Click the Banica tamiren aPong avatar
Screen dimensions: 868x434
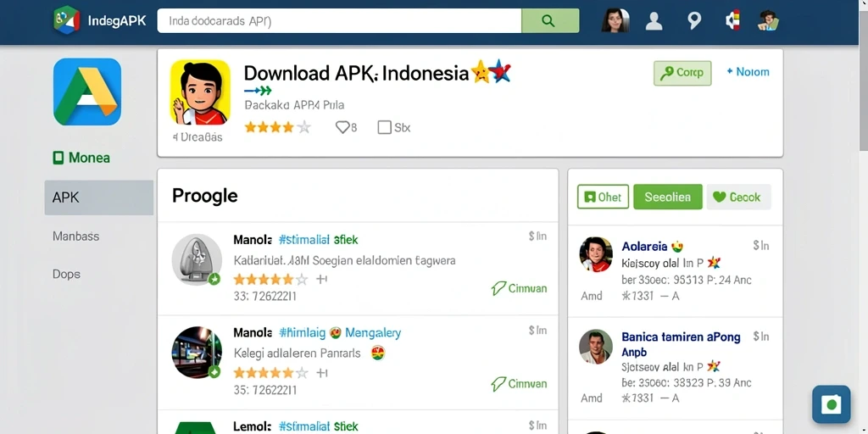[x=596, y=347]
